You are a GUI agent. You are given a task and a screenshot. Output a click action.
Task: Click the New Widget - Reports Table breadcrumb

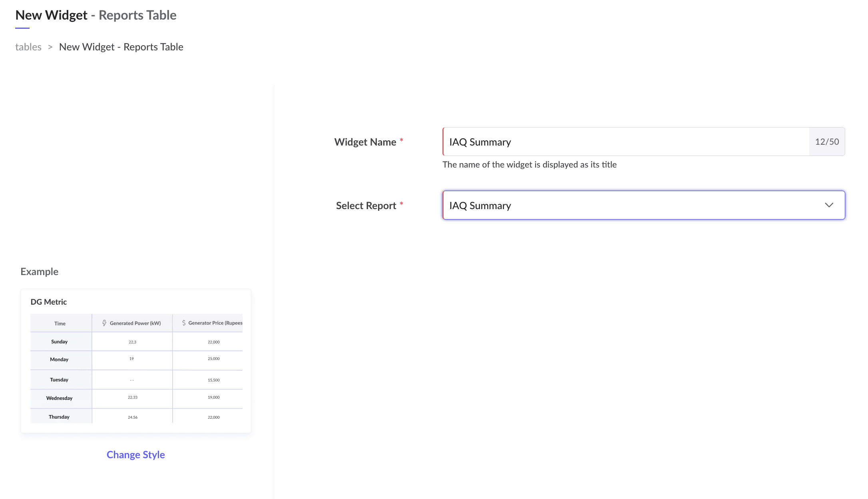pos(121,47)
